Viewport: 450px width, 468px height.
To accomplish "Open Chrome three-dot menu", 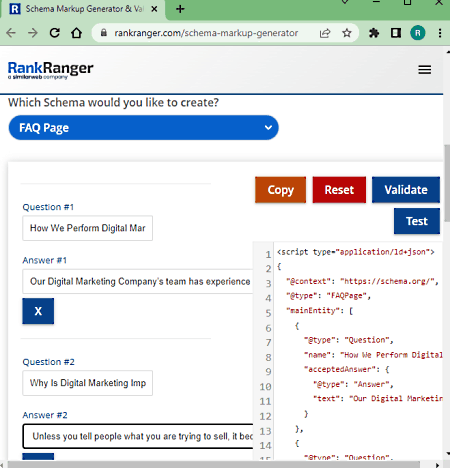I will coord(440,33).
